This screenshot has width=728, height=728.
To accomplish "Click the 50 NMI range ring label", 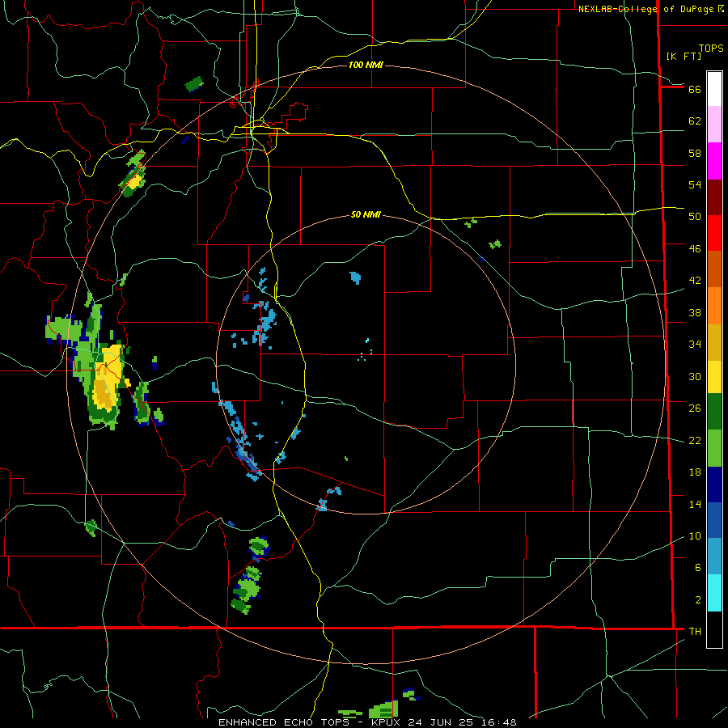I will point(366,214).
